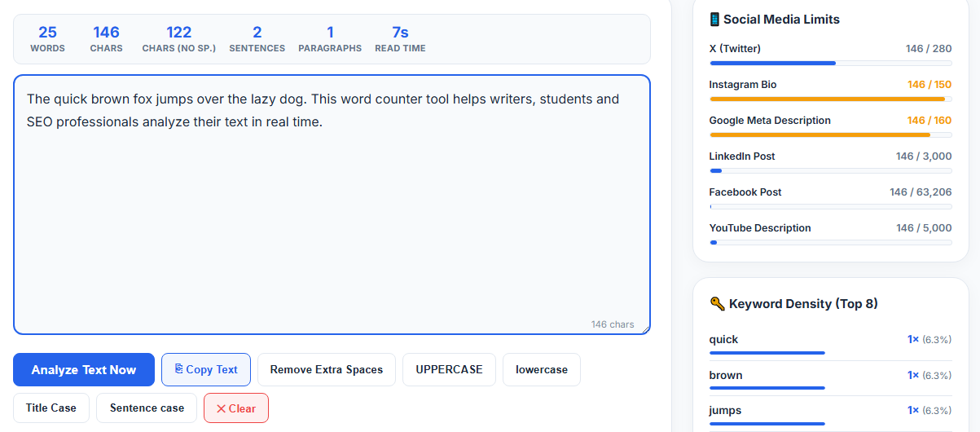The height and width of the screenshot is (432, 980).
Task: Click the YouTube Description progress bar
Action: tap(830, 242)
